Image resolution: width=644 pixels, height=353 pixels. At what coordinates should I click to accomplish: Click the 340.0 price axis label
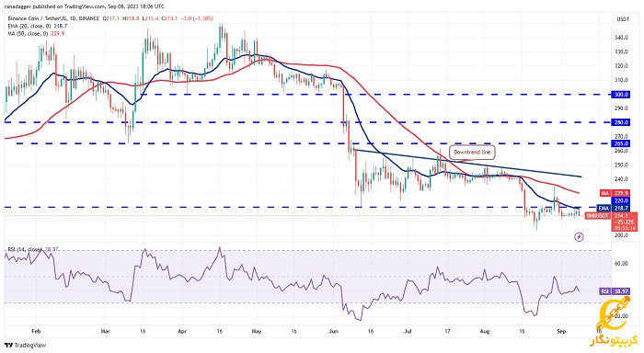621,38
